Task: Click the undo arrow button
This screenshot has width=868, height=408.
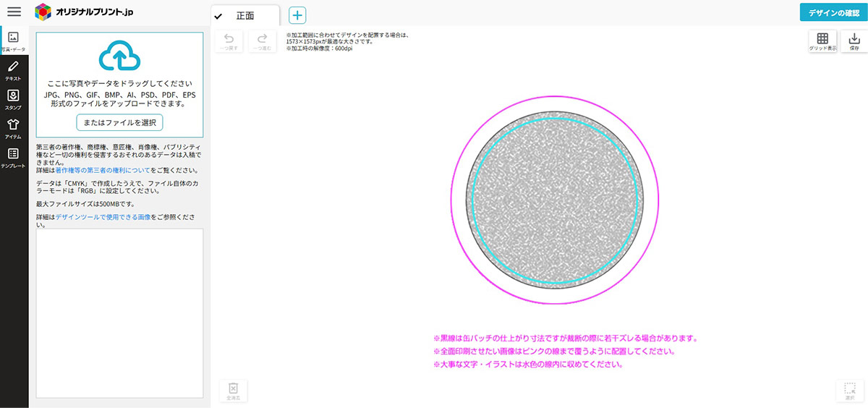Action: pyautogui.click(x=229, y=41)
